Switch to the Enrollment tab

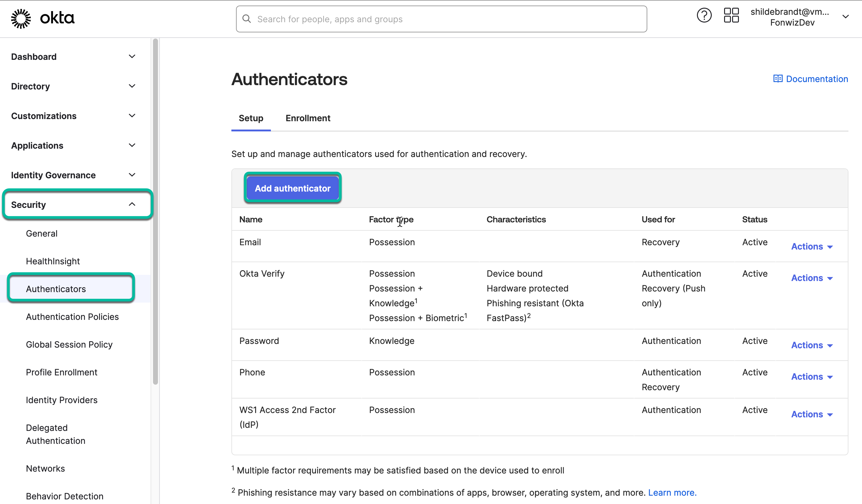308,118
